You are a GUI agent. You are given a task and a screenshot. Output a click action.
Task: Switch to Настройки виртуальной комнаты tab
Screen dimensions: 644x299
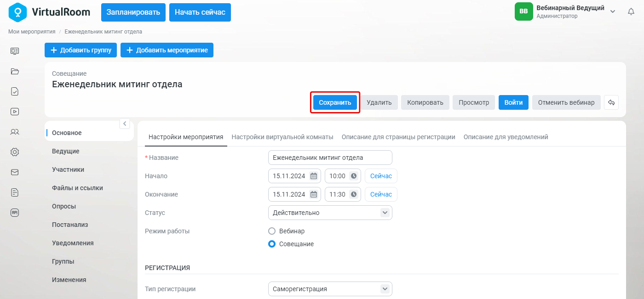(282, 137)
